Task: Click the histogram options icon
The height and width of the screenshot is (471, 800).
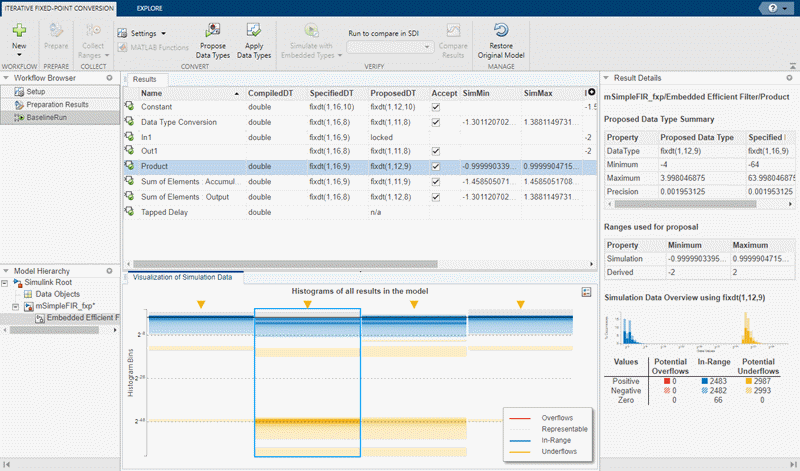Action: [587, 291]
